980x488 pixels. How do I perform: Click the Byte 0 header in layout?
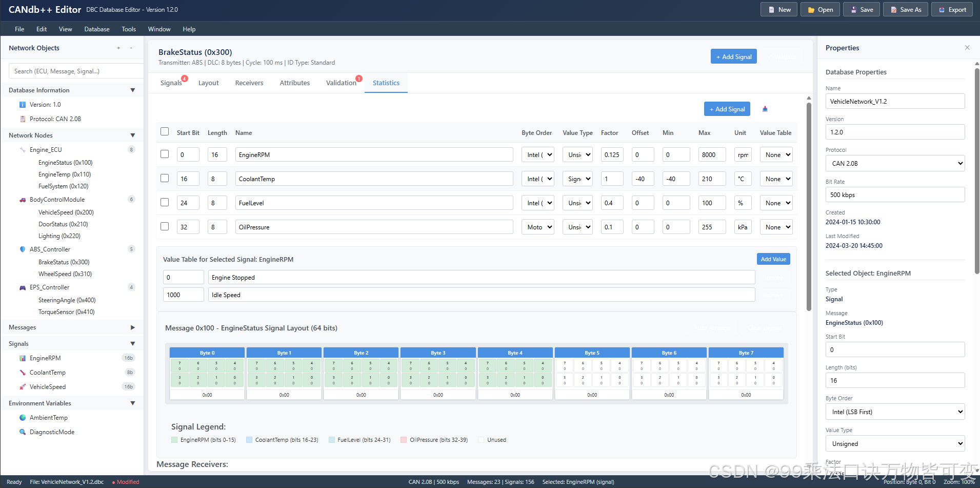point(207,353)
